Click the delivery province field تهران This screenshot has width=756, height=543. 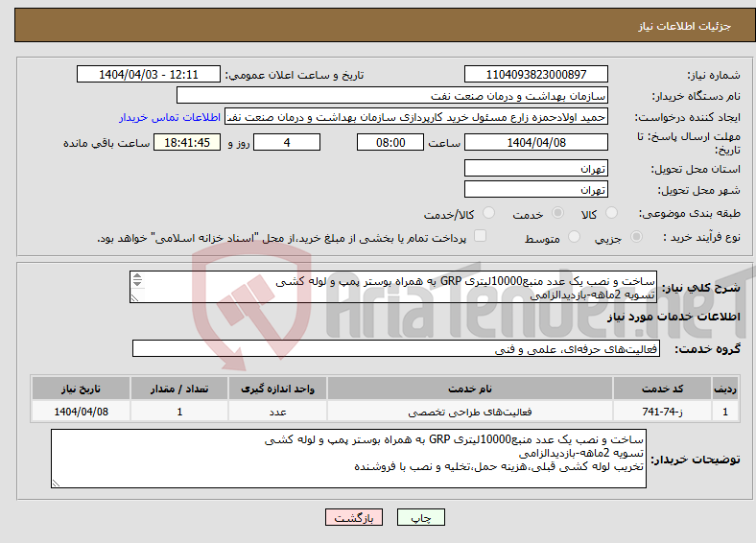pyautogui.click(x=535, y=168)
